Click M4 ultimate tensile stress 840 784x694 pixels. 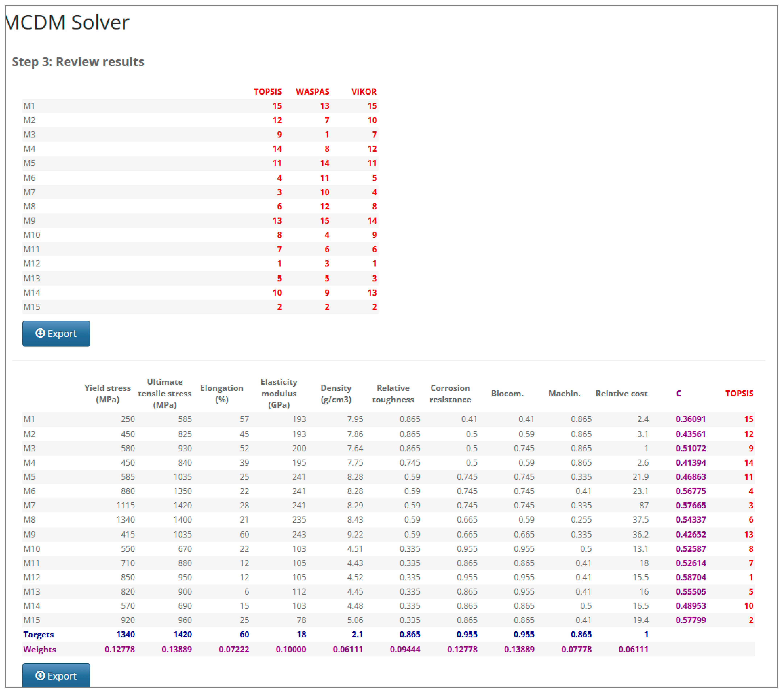(x=185, y=463)
